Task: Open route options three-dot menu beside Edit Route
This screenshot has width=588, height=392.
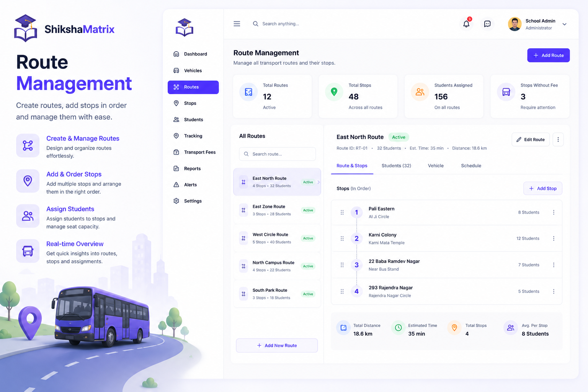Action: tap(558, 140)
